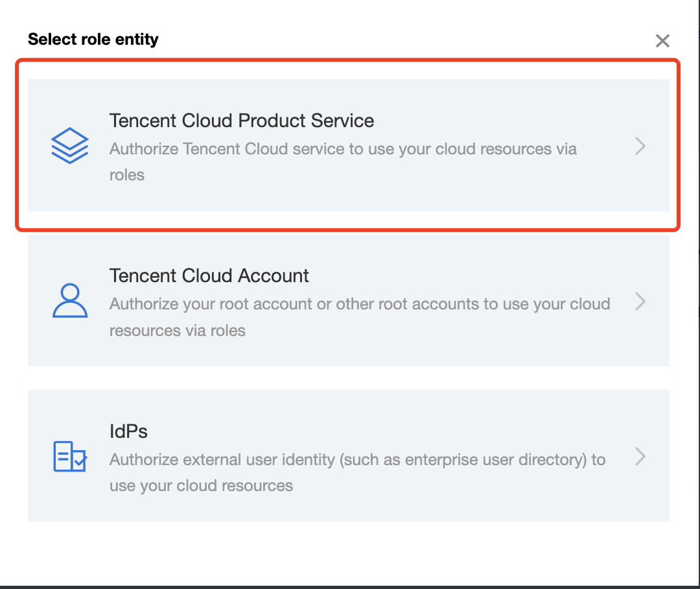Click "Authorize Tencent Cloud service" description text
The image size is (700, 589).
coord(342,149)
